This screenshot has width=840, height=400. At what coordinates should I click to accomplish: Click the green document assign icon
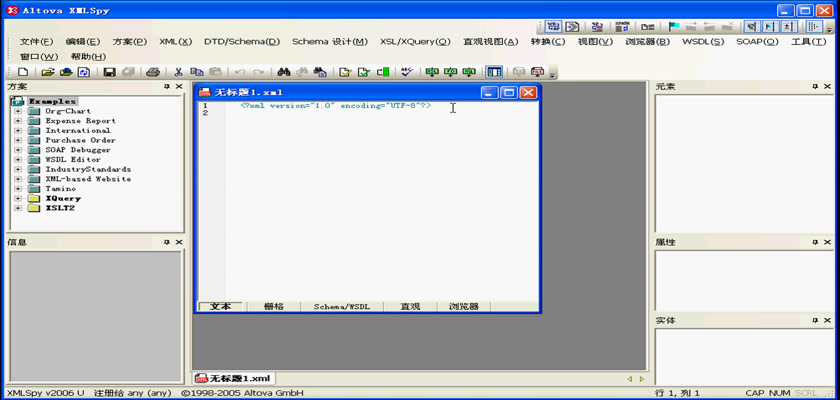[x=382, y=72]
